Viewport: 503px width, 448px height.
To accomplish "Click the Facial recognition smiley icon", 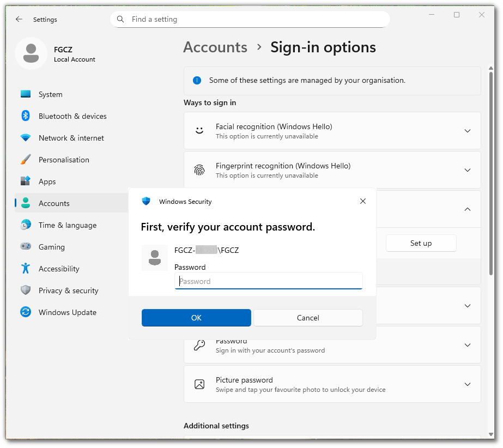I will 199,131.
